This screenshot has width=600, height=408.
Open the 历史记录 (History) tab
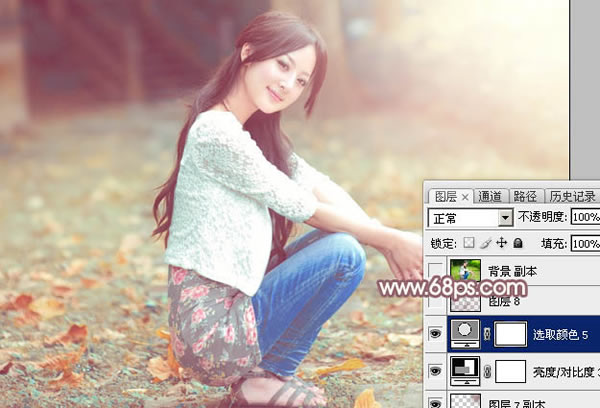click(x=572, y=196)
